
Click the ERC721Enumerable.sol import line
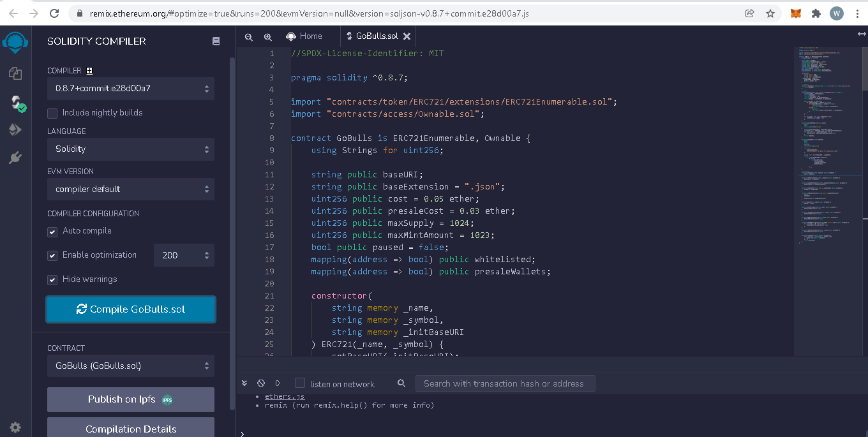coord(454,101)
